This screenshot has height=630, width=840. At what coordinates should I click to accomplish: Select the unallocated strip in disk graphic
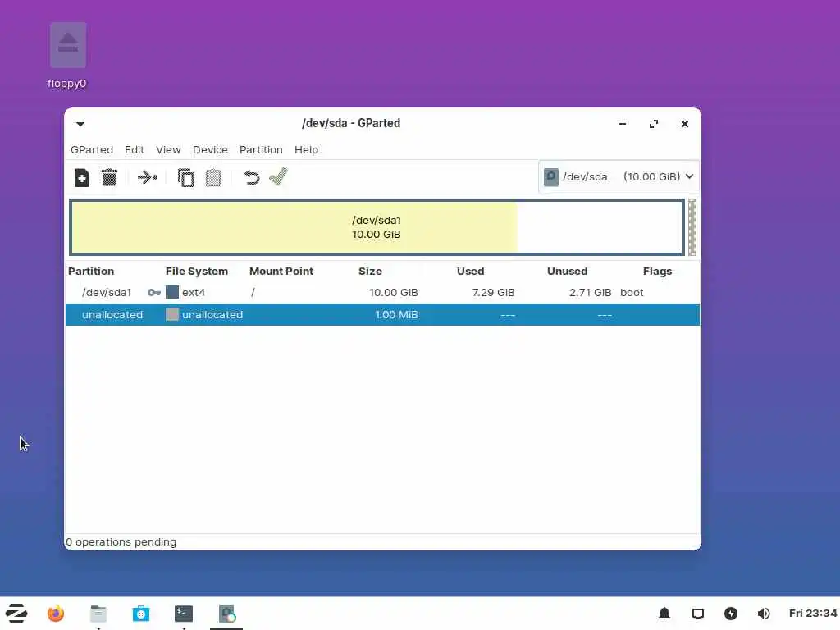coord(692,227)
